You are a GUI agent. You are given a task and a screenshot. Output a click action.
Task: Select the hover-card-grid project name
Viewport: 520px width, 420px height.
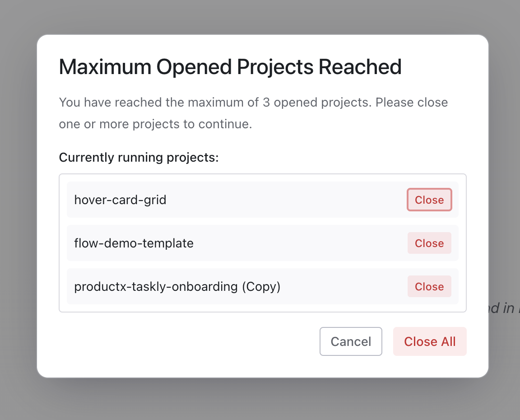click(120, 200)
